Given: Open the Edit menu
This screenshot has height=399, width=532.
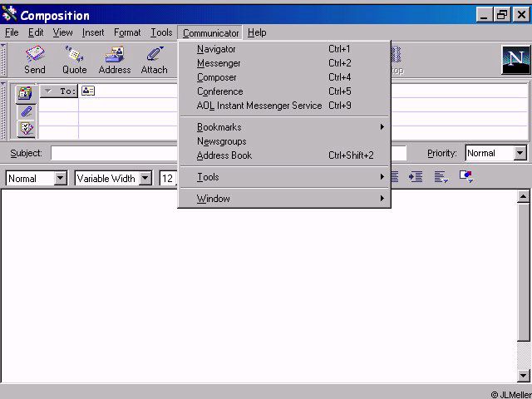Looking at the screenshot, I should click(x=36, y=32).
